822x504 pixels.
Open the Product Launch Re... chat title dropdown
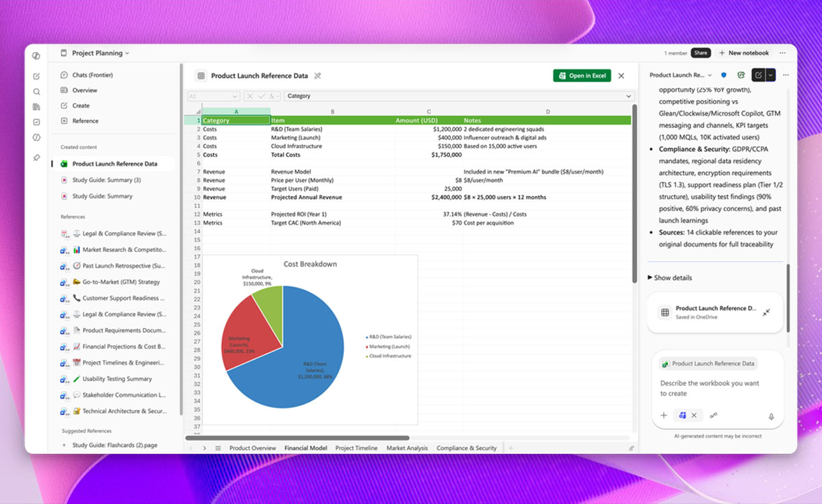(x=710, y=75)
